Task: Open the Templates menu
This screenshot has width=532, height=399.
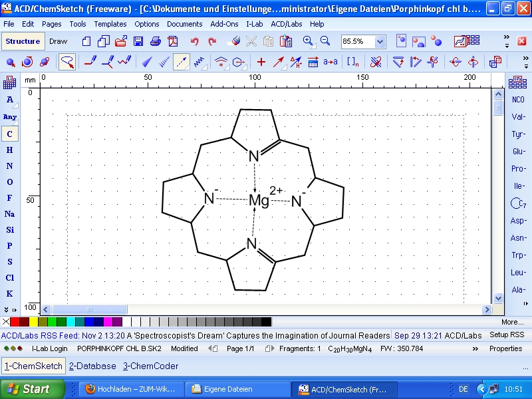Action: coord(110,24)
